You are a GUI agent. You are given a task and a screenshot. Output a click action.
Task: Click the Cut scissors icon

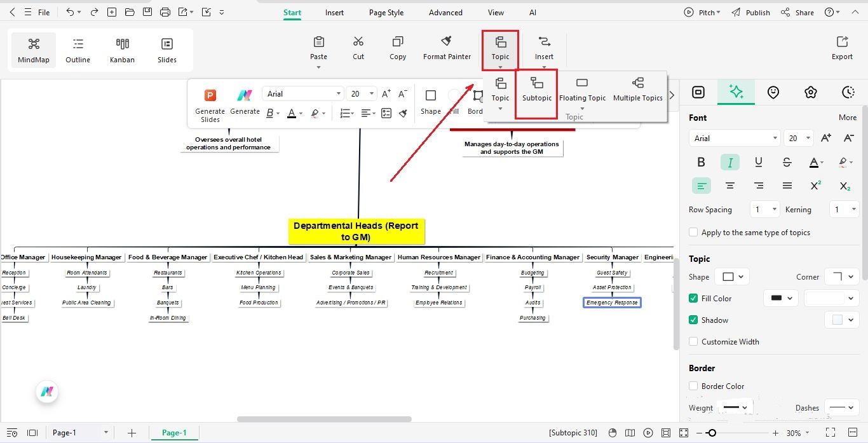pos(358,42)
